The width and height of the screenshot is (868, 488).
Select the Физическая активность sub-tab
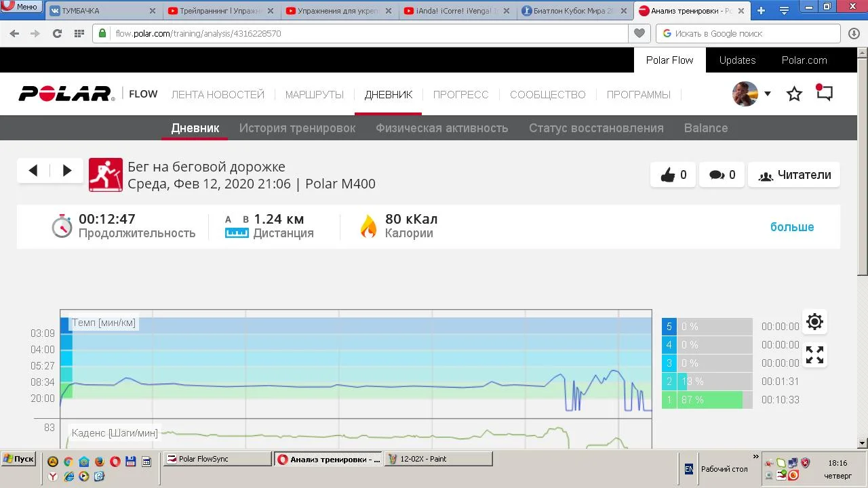(x=442, y=127)
